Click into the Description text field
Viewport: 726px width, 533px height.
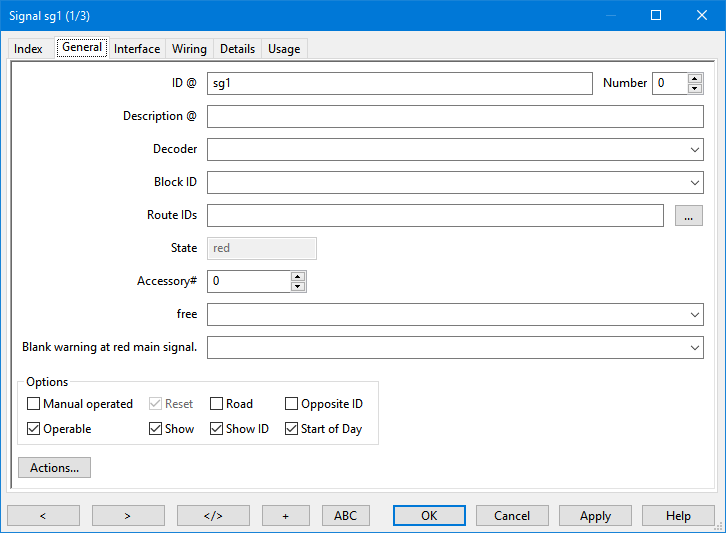(x=455, y=116)
